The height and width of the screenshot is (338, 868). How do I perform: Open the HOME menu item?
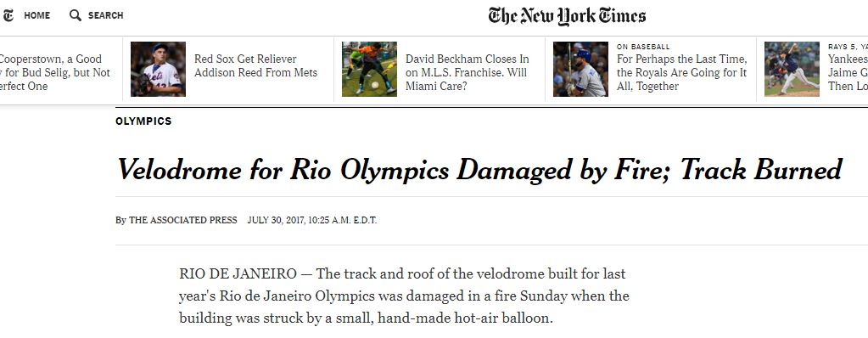click(x=36, y=15)
